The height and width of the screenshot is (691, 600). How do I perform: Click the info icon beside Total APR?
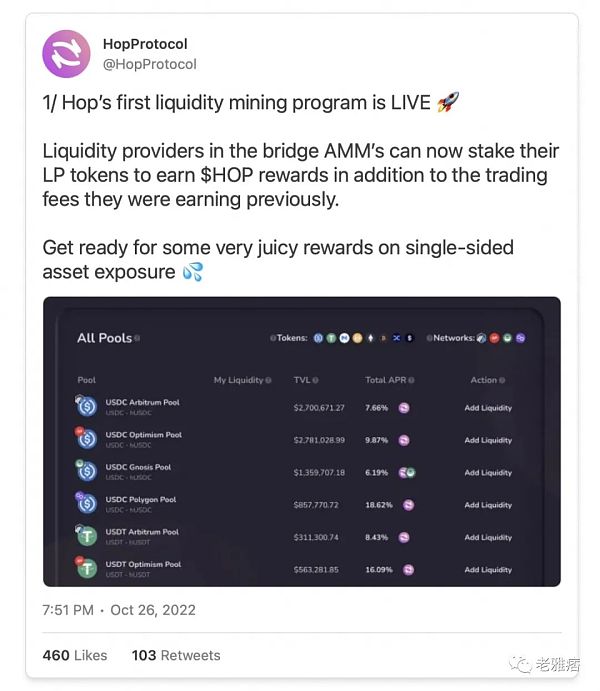pos(411,380)
